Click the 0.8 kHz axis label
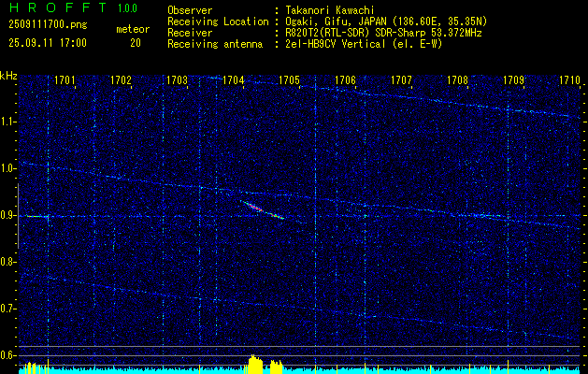Image resolution: width=588 pixels, height=374 pixels. pos(7,262)
